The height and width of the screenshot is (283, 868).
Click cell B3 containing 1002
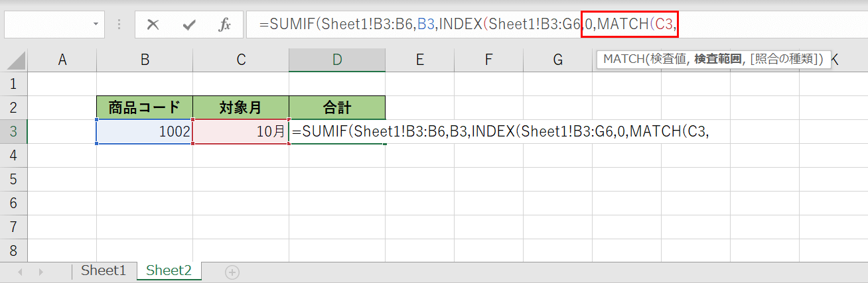coord(145,131)
